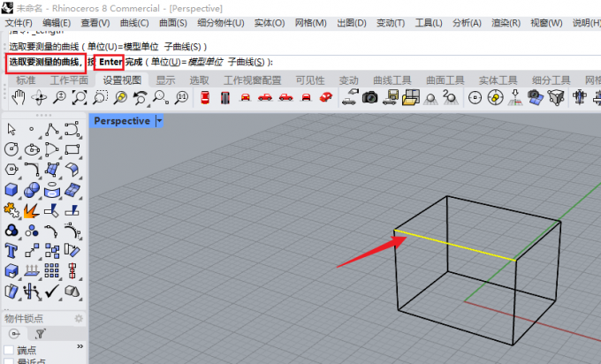Open the 查看(V) menu
This screenshot has height=364, width=601.
(95, 23)
